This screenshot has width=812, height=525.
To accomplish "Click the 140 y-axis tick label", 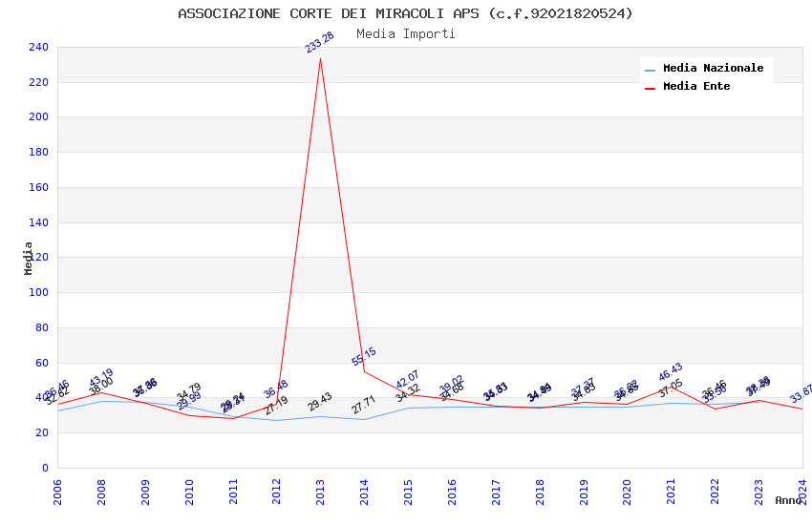I will click(x=39, y=222).
